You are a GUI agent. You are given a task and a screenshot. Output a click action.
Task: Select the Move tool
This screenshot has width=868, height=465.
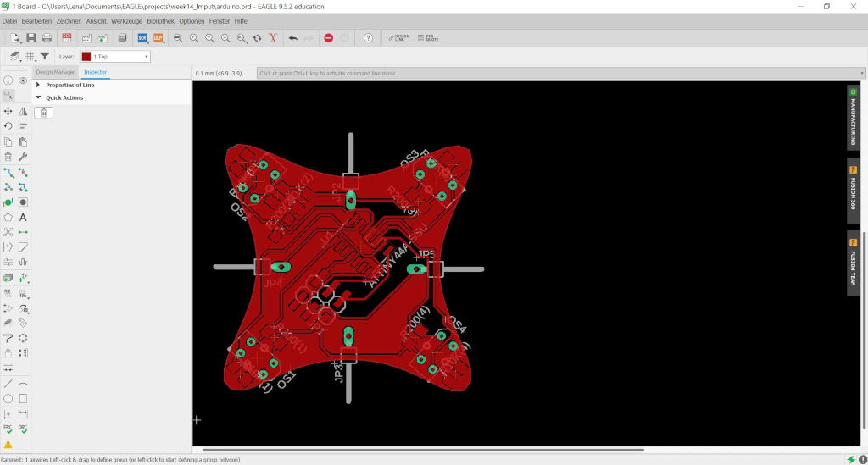(x=8, y=111)
